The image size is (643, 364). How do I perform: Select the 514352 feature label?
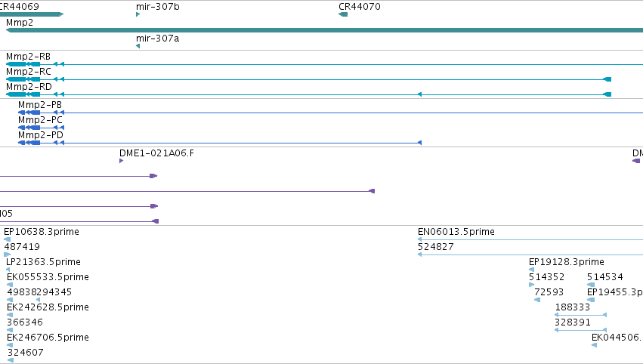tap(546, 276)
